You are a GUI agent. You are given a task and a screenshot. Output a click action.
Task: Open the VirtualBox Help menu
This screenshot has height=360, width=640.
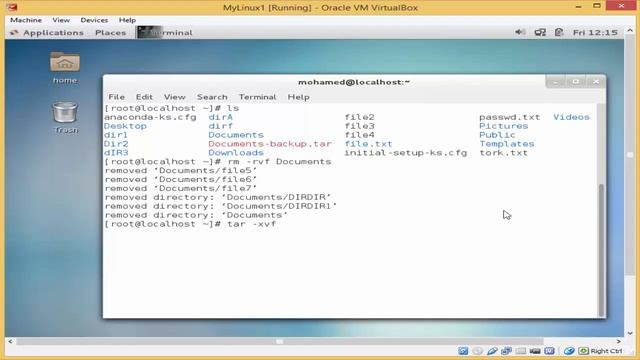(x=127, y=20)
